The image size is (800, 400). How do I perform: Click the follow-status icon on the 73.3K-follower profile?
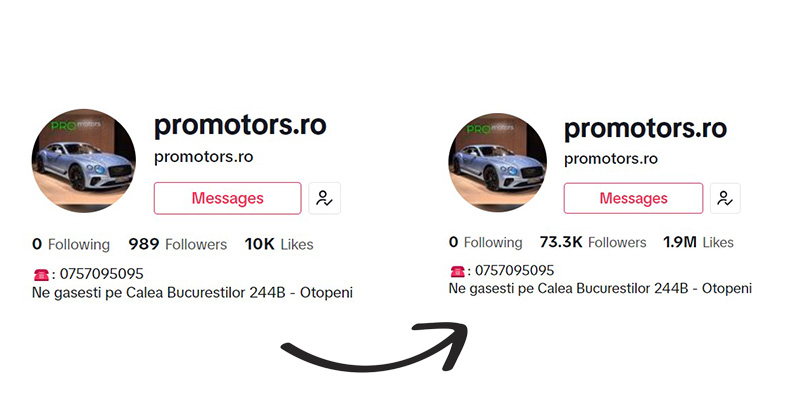pos(725,198)
